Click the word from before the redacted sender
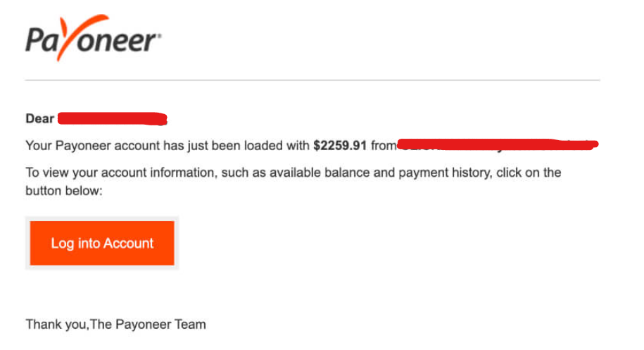The height and width of the screenshot is (350, 644). [x=384, y=145]
